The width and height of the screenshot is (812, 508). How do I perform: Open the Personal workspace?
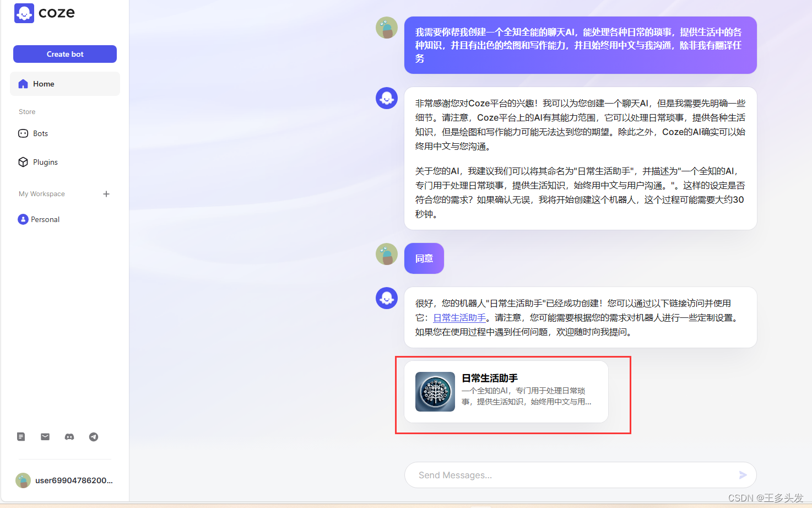pyautogui.click(x=65, y=219)
